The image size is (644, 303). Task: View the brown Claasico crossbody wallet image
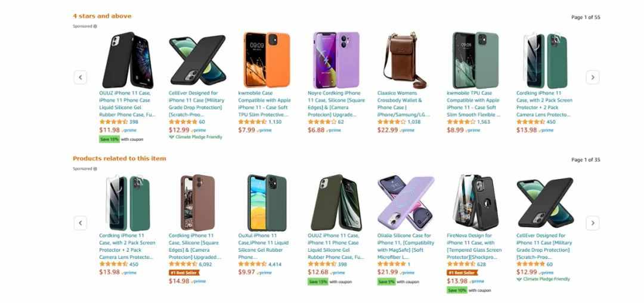click(x=405, y=61)
